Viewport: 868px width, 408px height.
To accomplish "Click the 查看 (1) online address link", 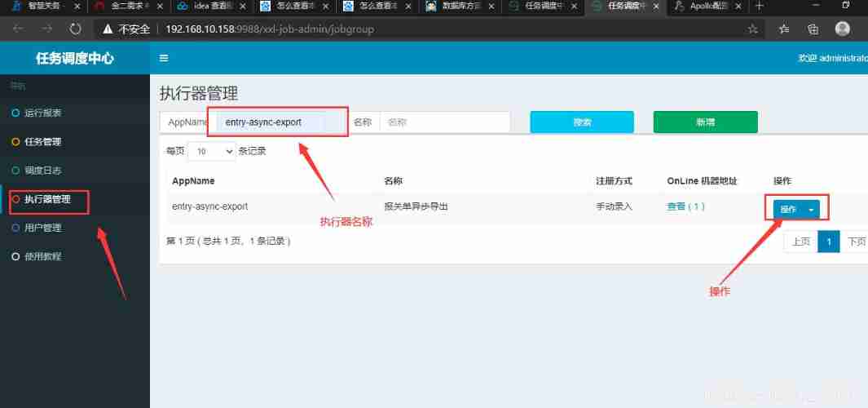I will coord(686,206).
